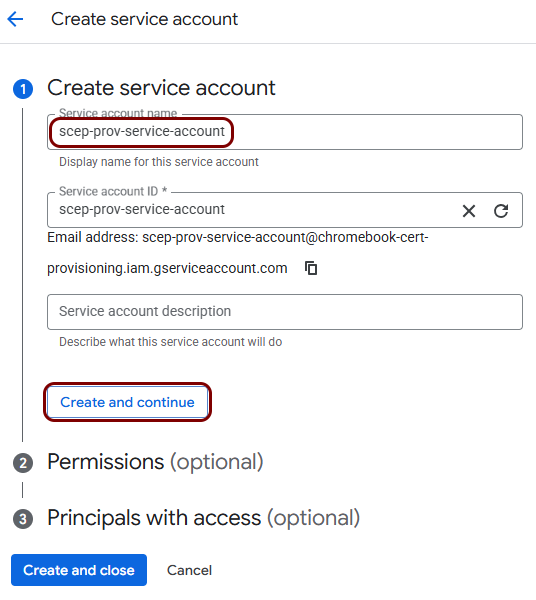Regenerate the Service account ID with refresh icon
The image size is (536, 600).
point(501,211)
